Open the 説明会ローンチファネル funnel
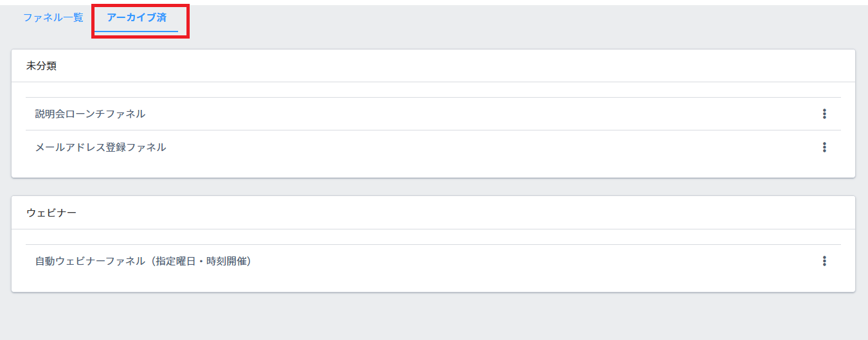The width and height of the screenshot is (868, 340). click(x=90, y=114)
